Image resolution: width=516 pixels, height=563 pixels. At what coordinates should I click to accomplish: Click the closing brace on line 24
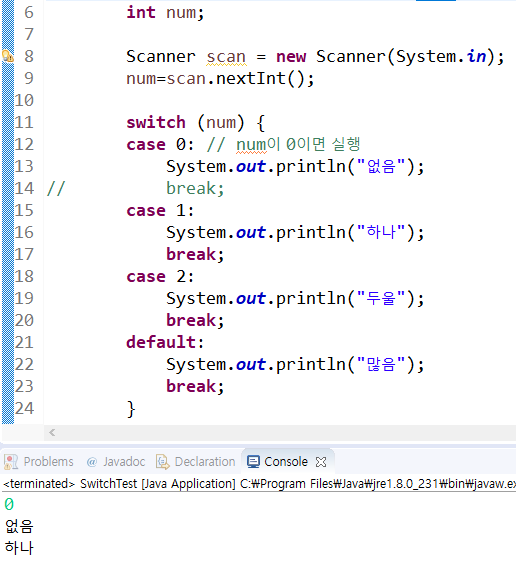pyautogui.click(x=131, y=409)
